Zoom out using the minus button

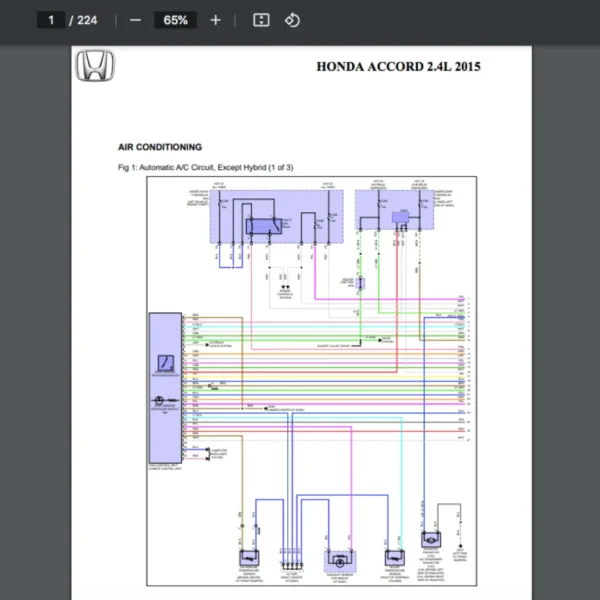pyautogui.click(x=135, y=20)
